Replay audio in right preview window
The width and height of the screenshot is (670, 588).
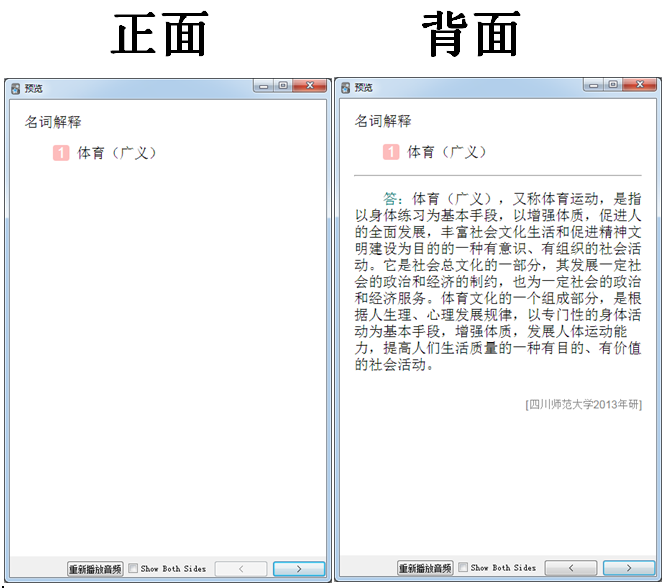pos(425,568)
